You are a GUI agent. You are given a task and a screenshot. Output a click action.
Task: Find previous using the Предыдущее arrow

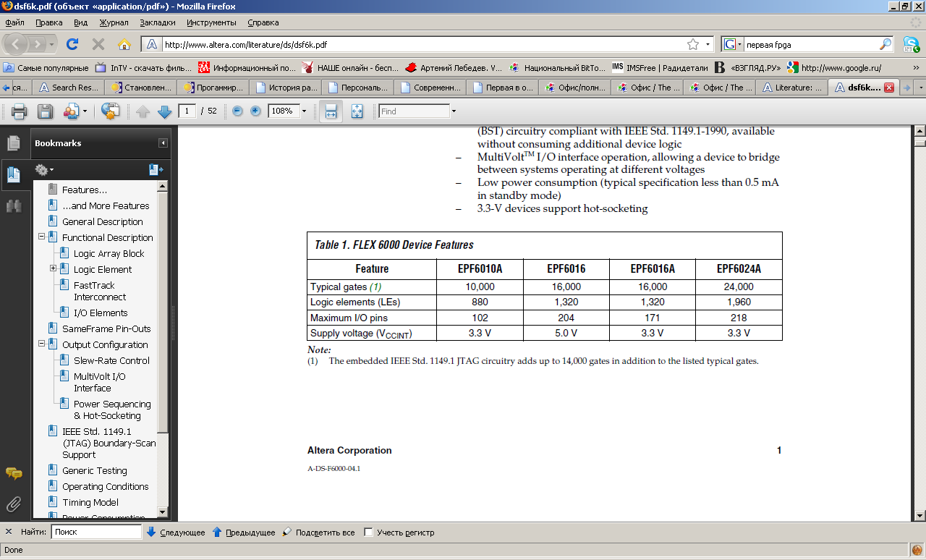(244, 533)
